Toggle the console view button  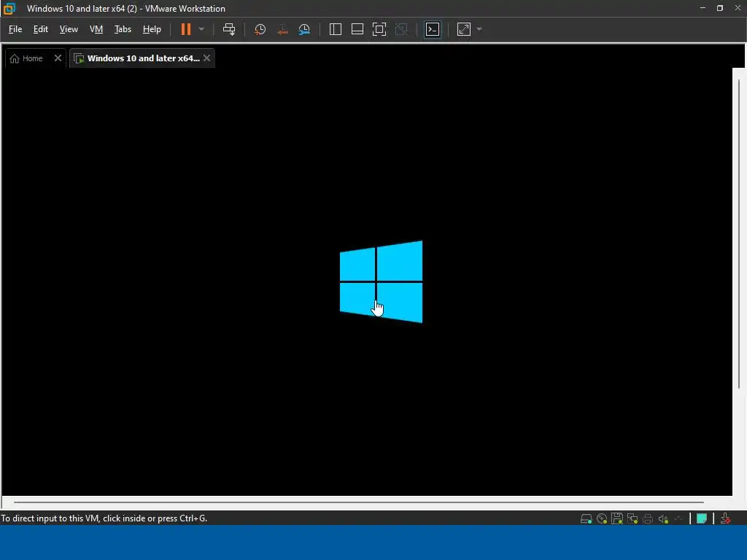coord(433,29)
